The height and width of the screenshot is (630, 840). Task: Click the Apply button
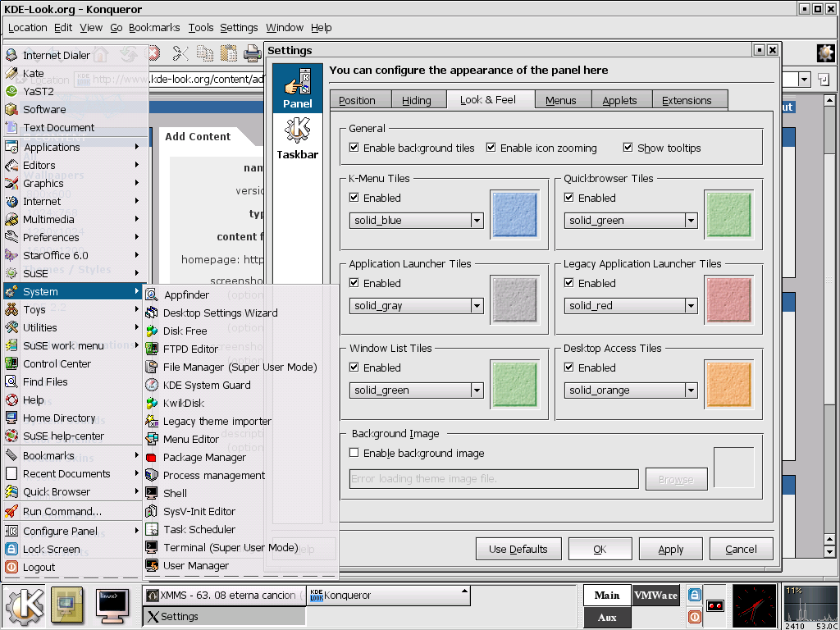click(671, 549)
